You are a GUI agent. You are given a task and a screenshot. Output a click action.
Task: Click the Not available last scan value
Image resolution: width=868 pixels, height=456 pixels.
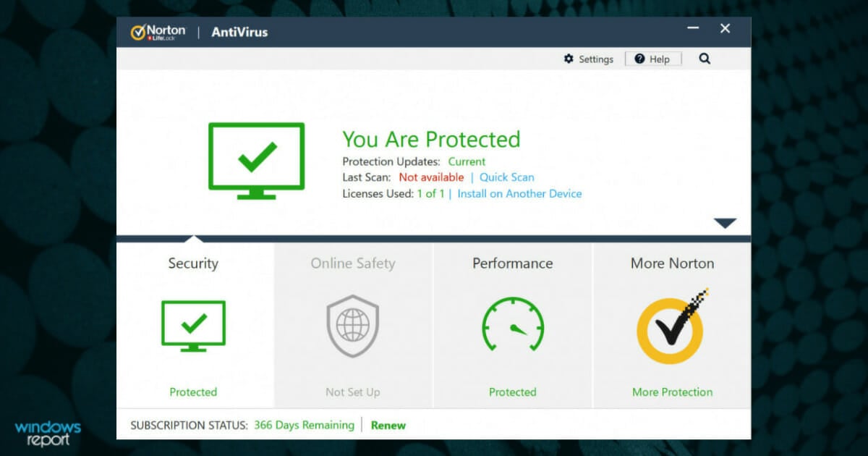click(431, 177)
